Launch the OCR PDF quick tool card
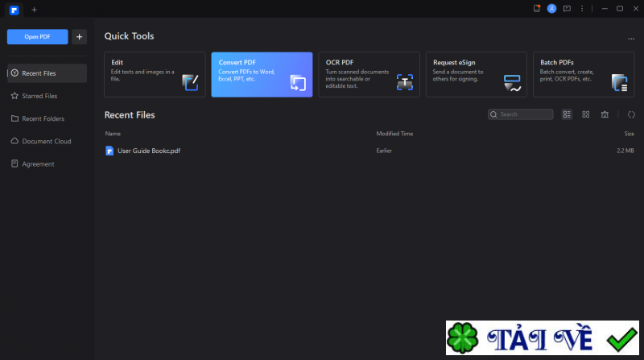 coord(369,74)
